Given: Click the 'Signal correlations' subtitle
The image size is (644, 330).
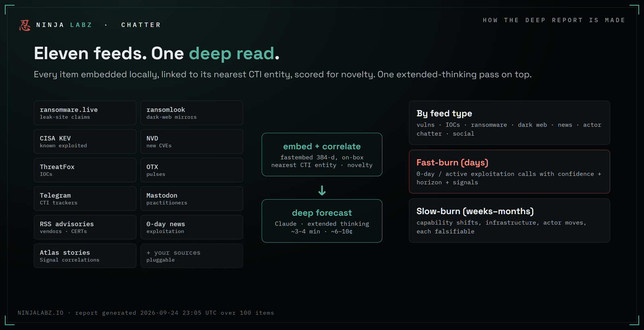Looking at the screenshot, I should tap(70, 260).
